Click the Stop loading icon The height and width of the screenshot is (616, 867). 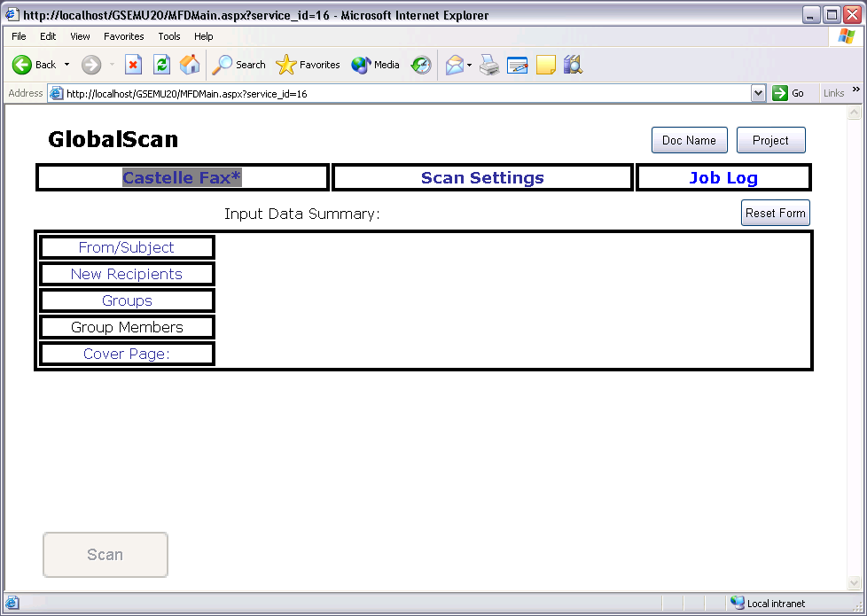tap(133, 65)
